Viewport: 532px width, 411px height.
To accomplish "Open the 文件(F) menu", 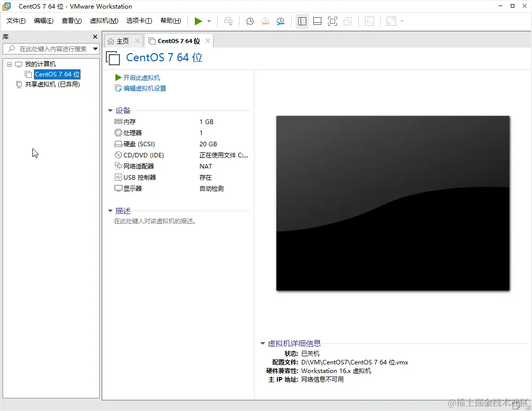I will (x=16, y=21).
